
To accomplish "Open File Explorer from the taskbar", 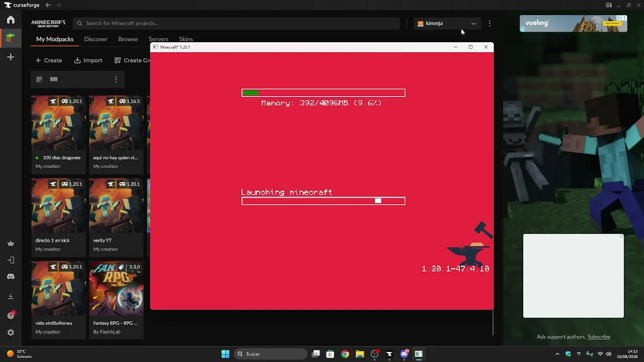I will 360,354.
